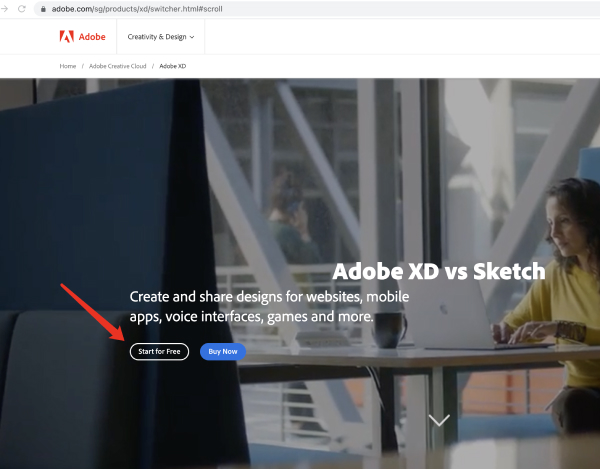Select the Adobe XD breadcrumb item

coord(173,66)
